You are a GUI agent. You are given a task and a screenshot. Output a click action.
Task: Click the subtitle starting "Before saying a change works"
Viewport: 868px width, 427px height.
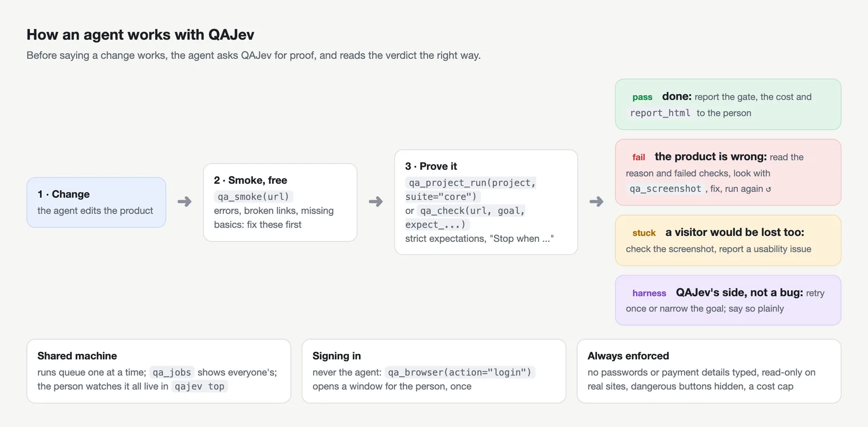coord(253,55)
